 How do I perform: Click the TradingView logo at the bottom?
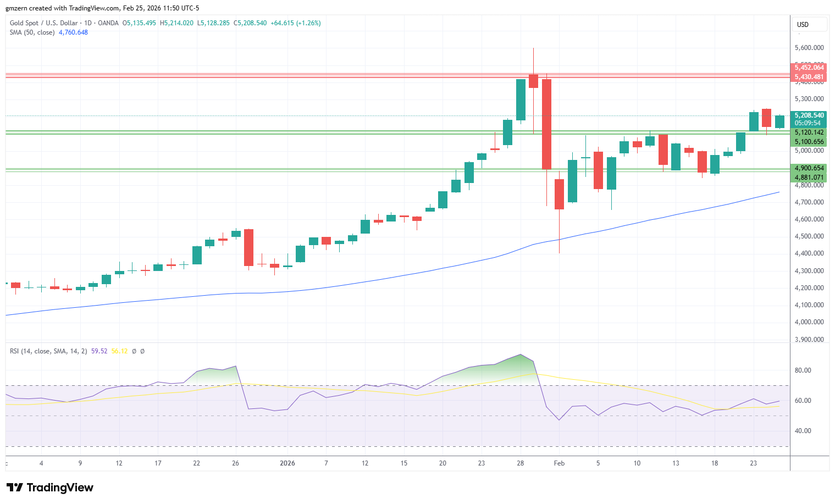(x=49, y=488)
